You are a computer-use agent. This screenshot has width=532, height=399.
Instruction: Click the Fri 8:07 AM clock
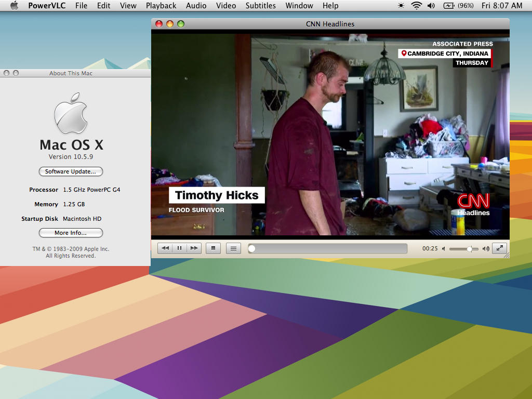pyautogui.click(x=501, y=5)
